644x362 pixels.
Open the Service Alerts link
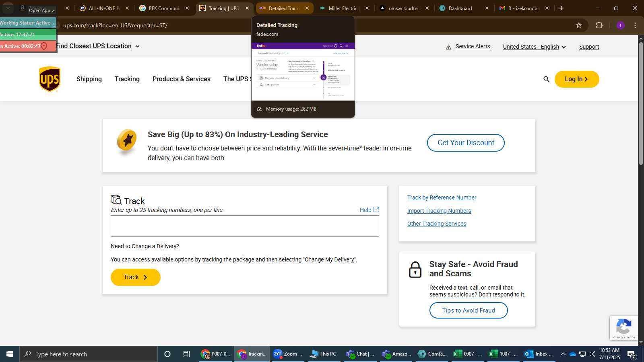[473, 46]
